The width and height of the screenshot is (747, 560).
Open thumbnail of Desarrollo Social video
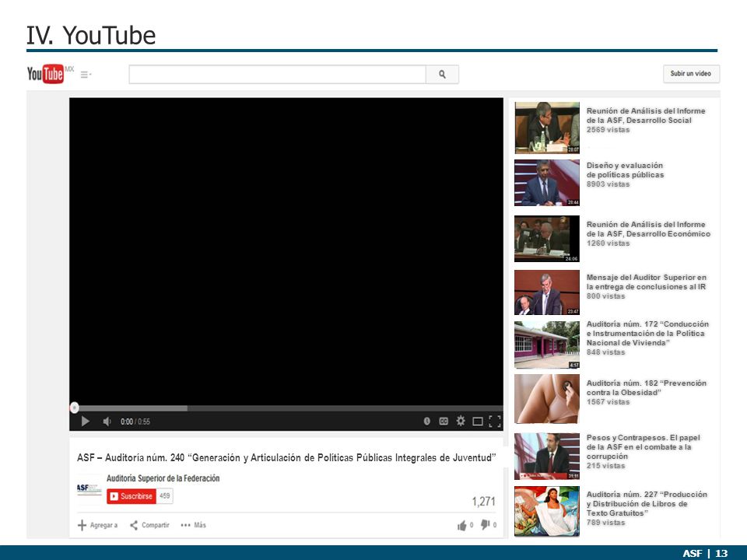547,128
